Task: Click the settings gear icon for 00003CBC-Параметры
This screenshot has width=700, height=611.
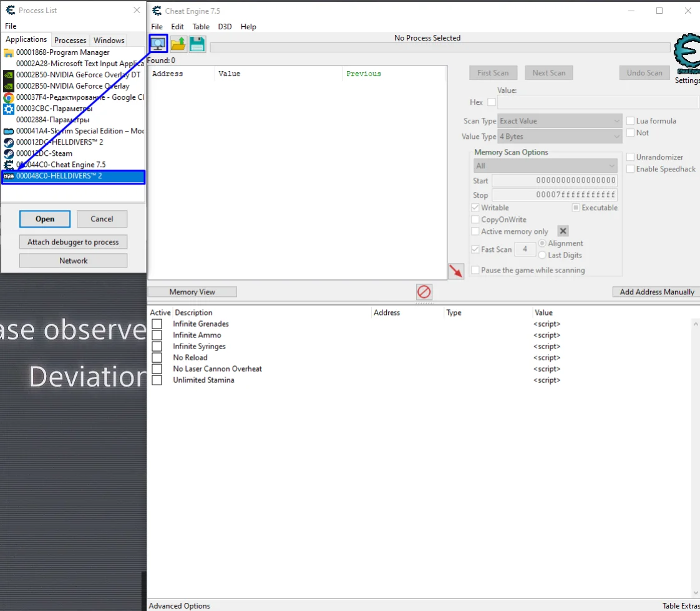Action: coord(9,108)
